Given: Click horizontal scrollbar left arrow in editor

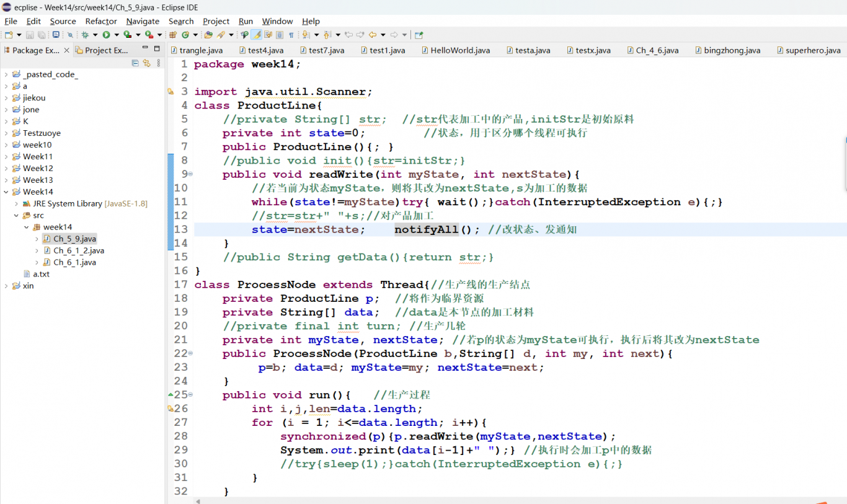Looking at the screenshot, I should click(x=198, y=500).
